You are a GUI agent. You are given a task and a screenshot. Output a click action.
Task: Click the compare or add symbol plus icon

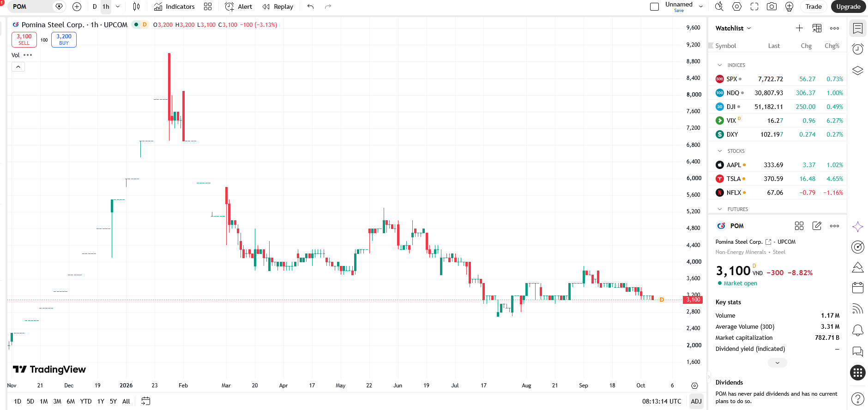pyautogui.click(x=77, y=6)
